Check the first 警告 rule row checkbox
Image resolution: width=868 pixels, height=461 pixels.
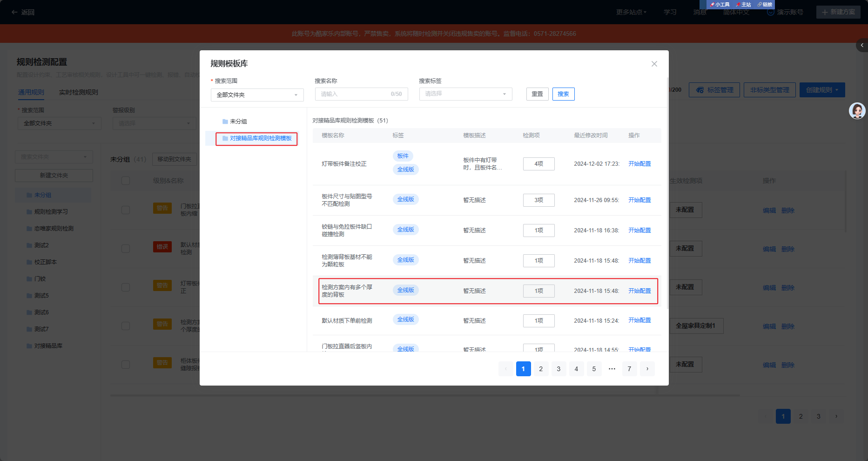(x=126, y=210)
